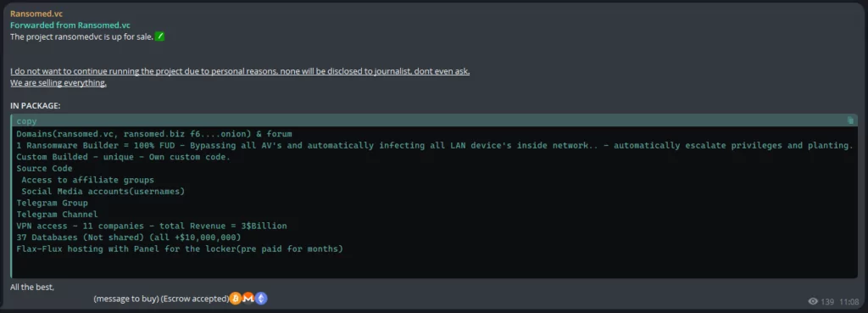Open the "Forwarded from Ransomed.vc" source
The width and height of the screenshot is (868, 313).
point(70,25)
